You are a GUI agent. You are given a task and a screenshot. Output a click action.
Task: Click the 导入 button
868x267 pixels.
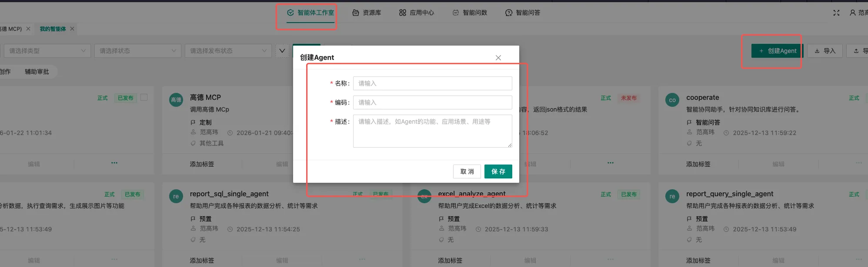(x=825, y=51)
